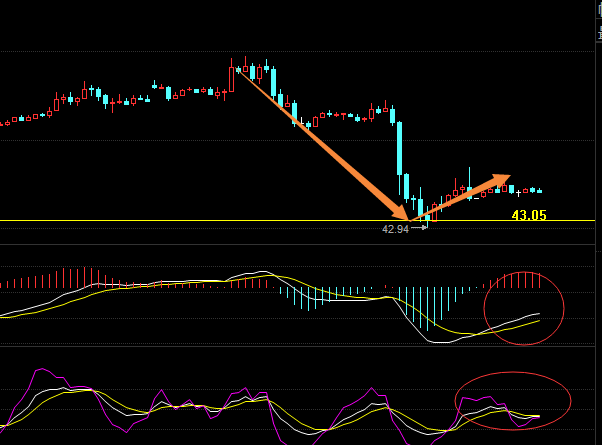
Task: Click the last cyan candlestick on the right
Action: point(540,190)
